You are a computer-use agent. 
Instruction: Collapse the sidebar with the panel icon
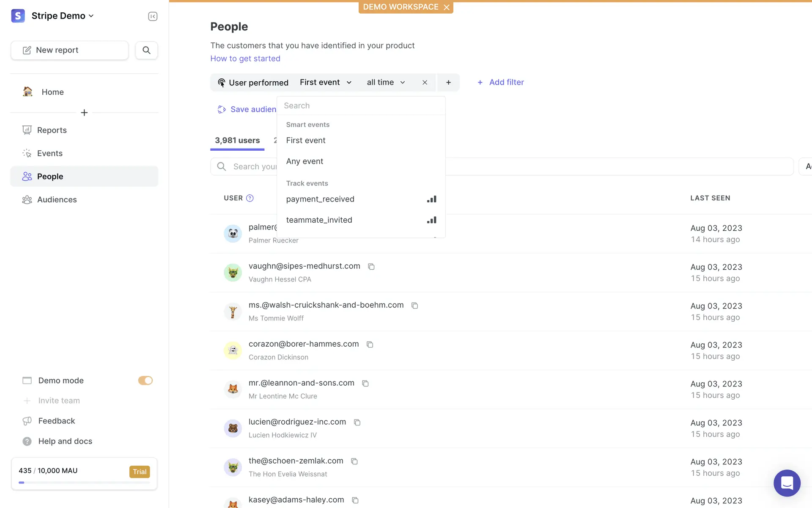pyautogui.click(x=153, y=16)
